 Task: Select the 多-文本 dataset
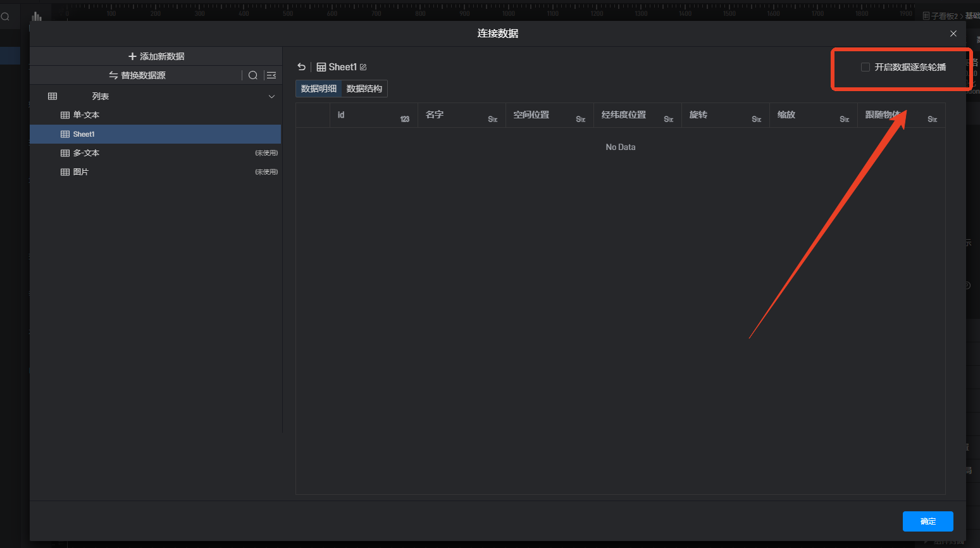[86, 153]
